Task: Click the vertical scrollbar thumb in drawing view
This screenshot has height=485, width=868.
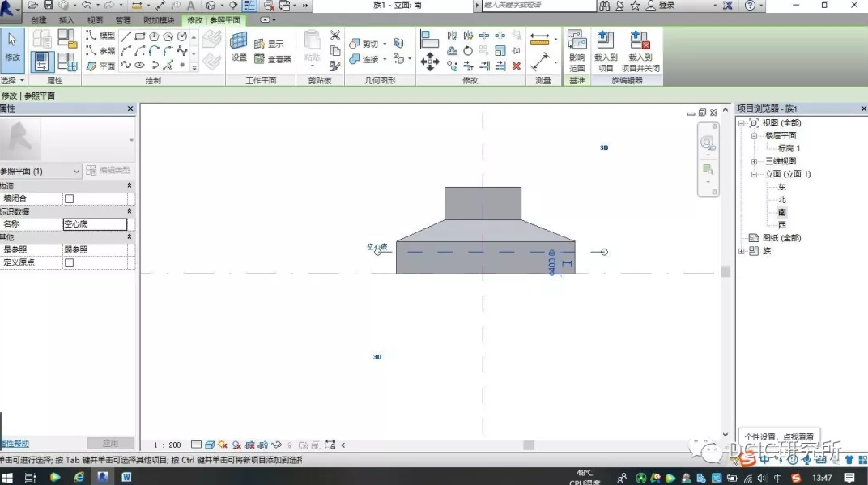Action: tap(725, 271)
